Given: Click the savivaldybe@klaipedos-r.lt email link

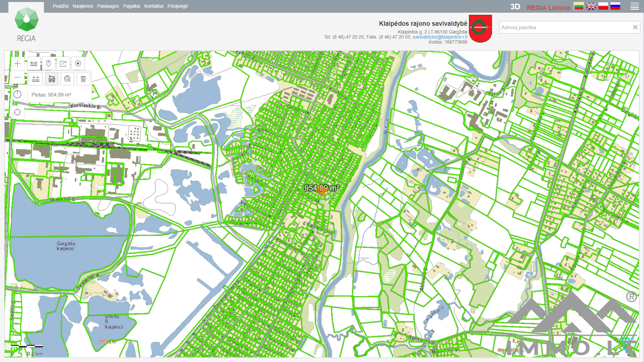Looking at the screenshot, I should (x=440, y=37).
